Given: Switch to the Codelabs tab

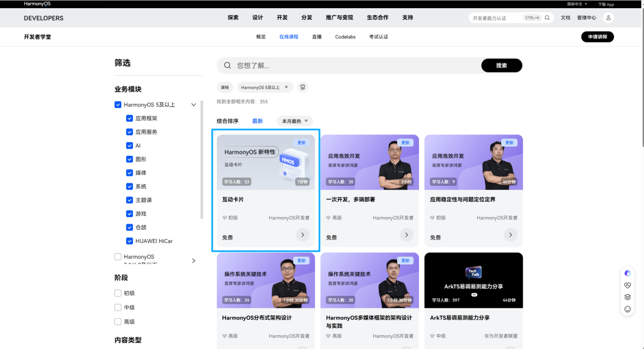Looking at the screenshot, I should coord(345,37).
